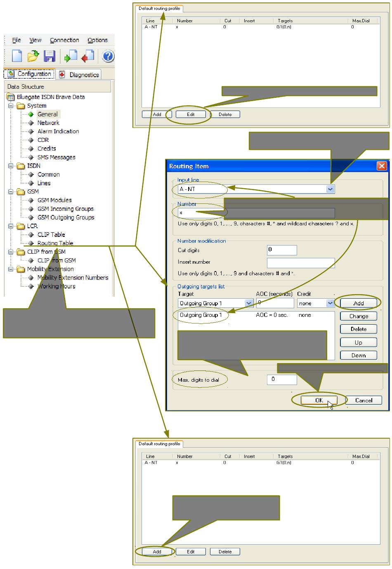
Task: Click the red arrow document transfer icon
Action: click(x=87, y=56)
